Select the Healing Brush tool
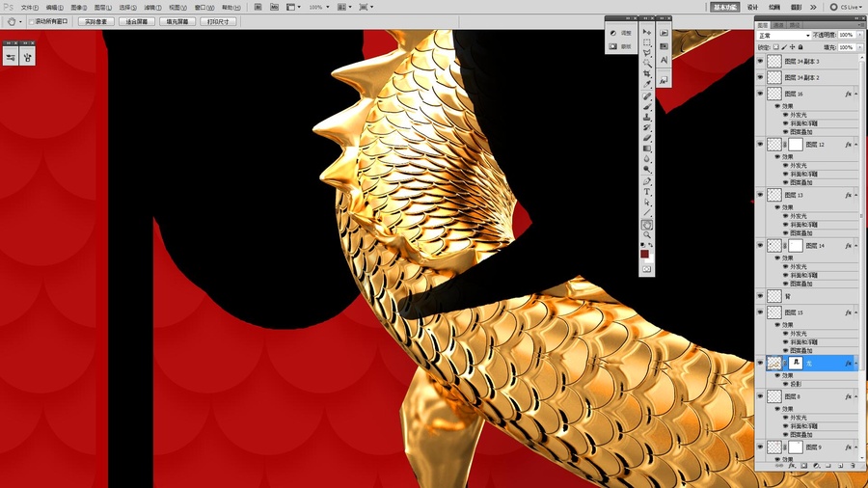 click(x=646, y=96)
